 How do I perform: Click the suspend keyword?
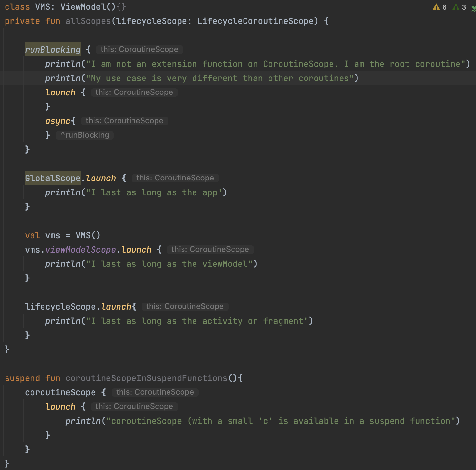[22, 378]
